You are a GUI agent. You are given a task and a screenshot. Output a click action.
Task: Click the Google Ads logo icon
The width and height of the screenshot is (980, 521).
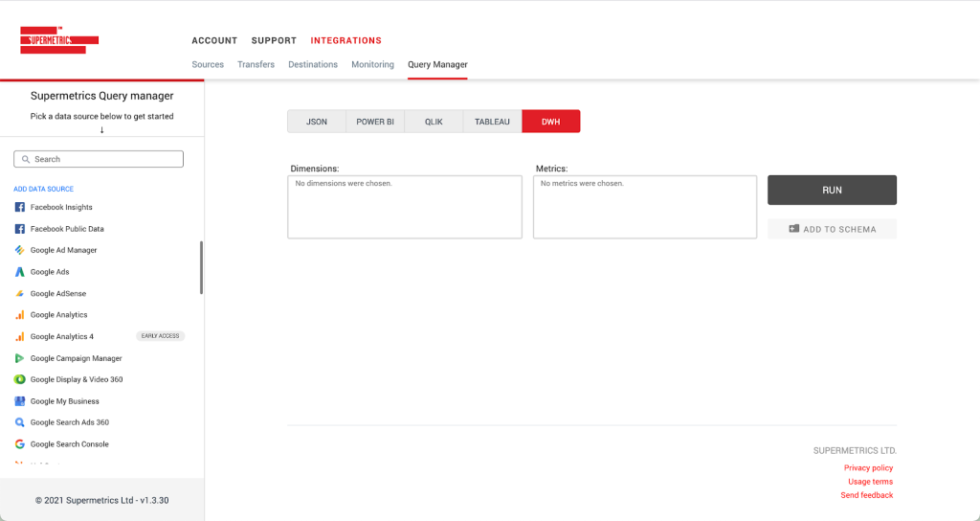click(19, 272)
